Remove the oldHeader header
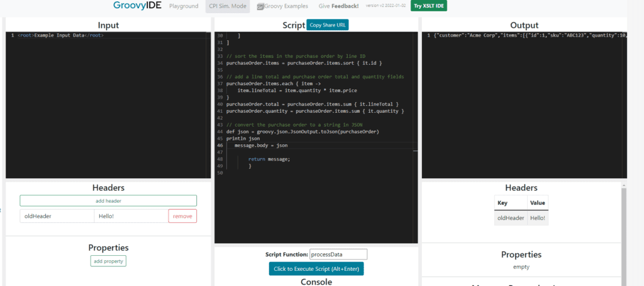The height and width of the screenshot is (286, 644). click(182, 216)
